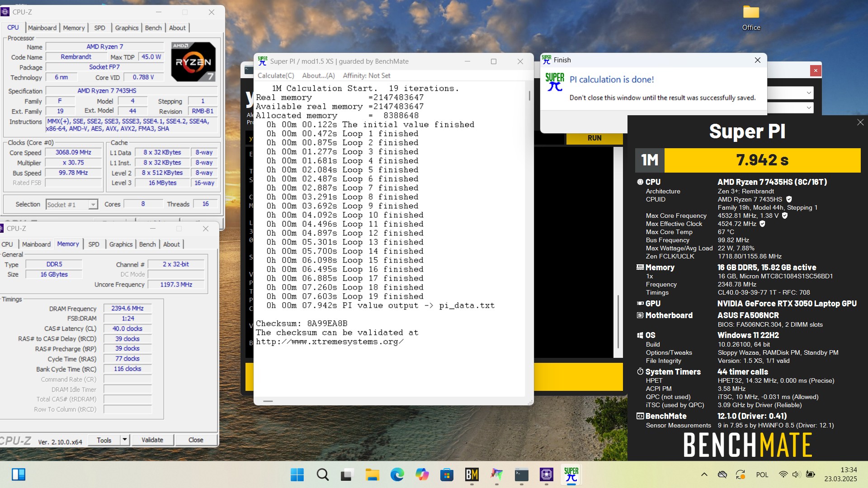Select Graphics tab in upper CPU-Z window
Screen dimensions: 868x488
127,28
